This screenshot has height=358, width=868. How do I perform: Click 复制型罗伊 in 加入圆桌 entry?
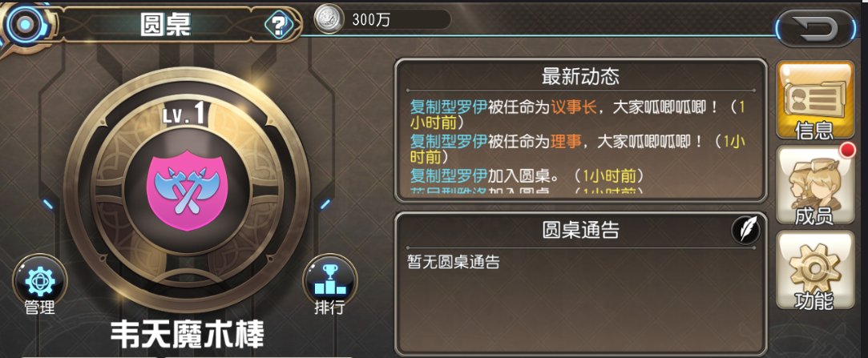448,176
